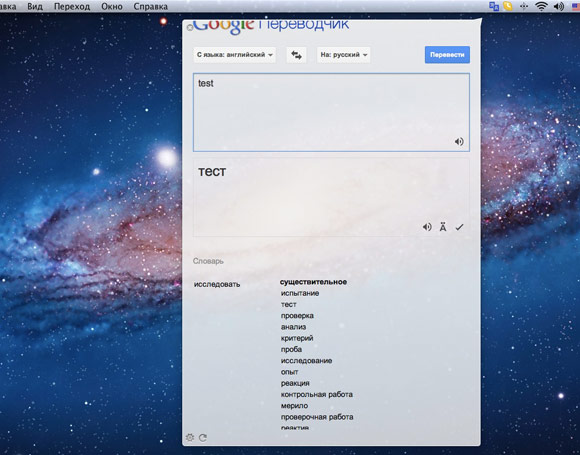Click the 'Google Переводчик' logo header
This screenshot has height=455, width=580.
pyautogui.click(x=270, y=26)
